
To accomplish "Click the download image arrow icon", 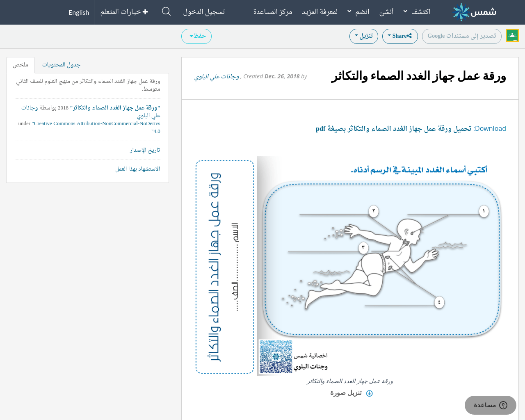I will point(369,393).
